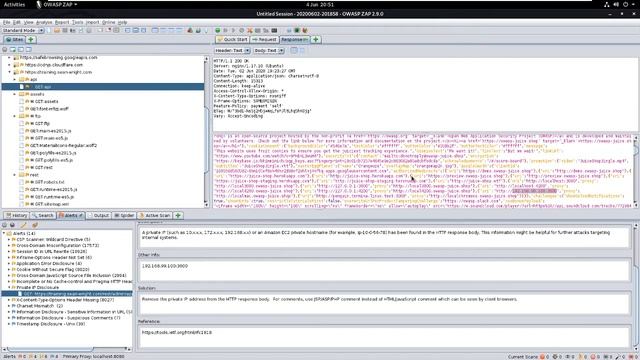Switch to the History tab
640x360 pixels.
[17, 216]
